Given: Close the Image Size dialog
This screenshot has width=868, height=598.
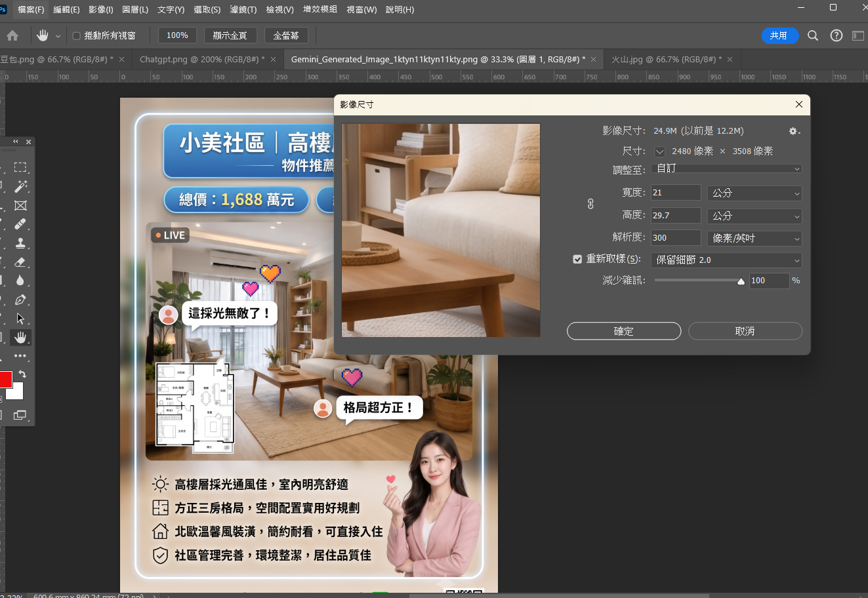Looking at the screenshot, I should (799, 104).
